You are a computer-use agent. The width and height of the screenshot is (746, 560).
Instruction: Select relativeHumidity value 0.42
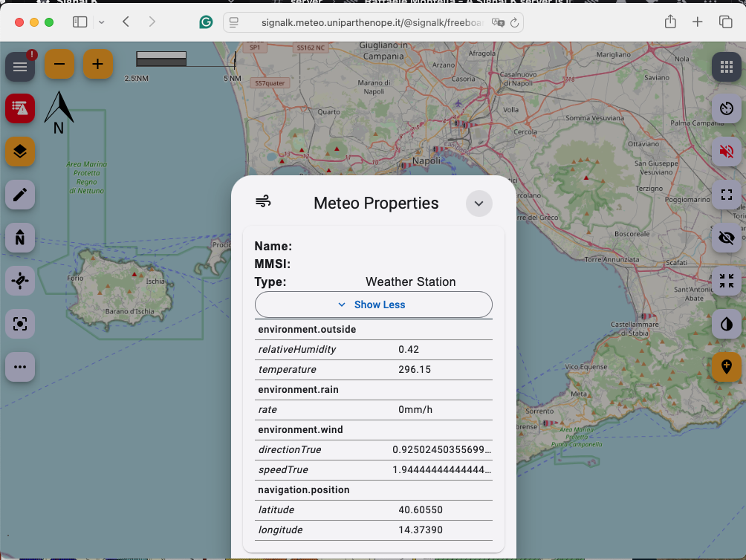pos(409,349)
